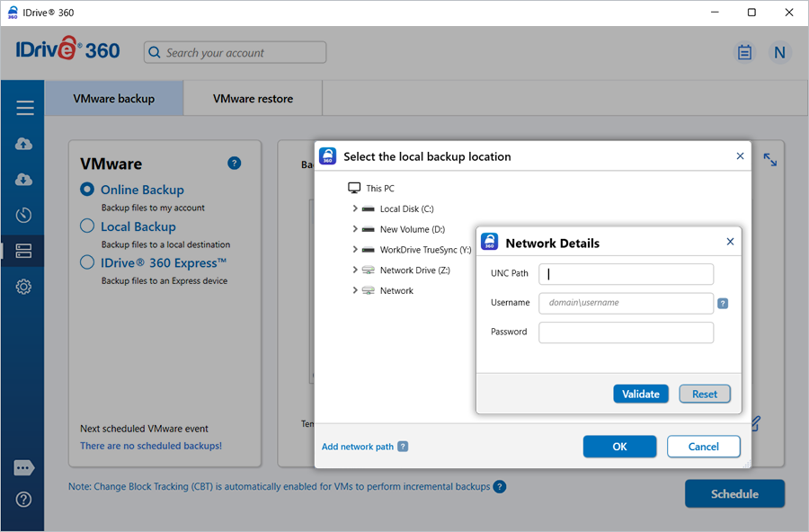The image size is (809, 532).
Task: Switch to the VMware restore tab
Action: (x=253, y=99)
